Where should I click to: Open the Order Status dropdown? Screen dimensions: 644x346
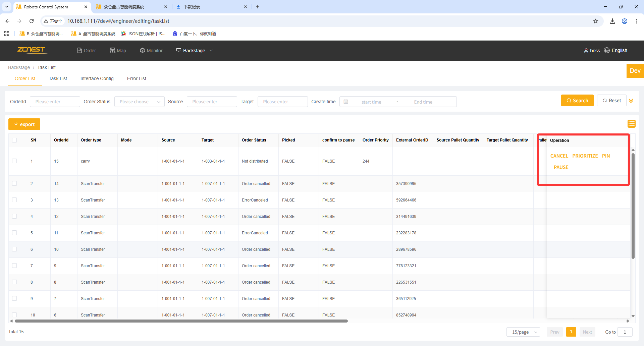tap(139, 102)
